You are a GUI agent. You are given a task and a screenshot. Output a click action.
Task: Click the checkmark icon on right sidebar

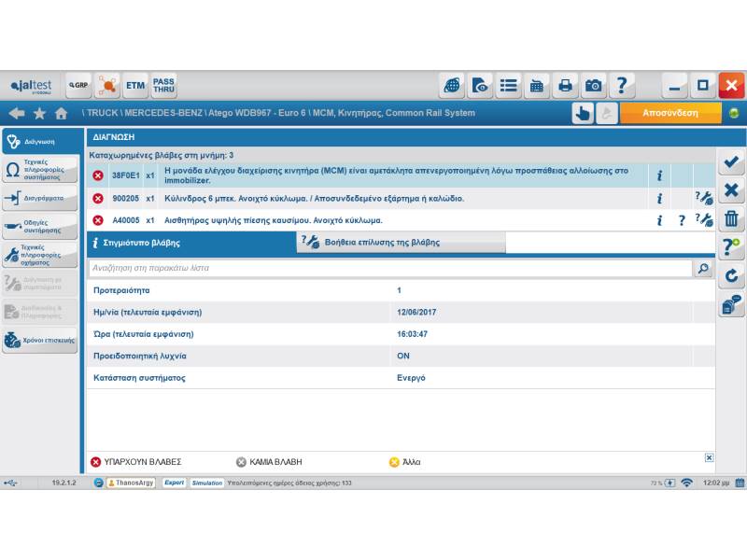(x=732, y=162)
